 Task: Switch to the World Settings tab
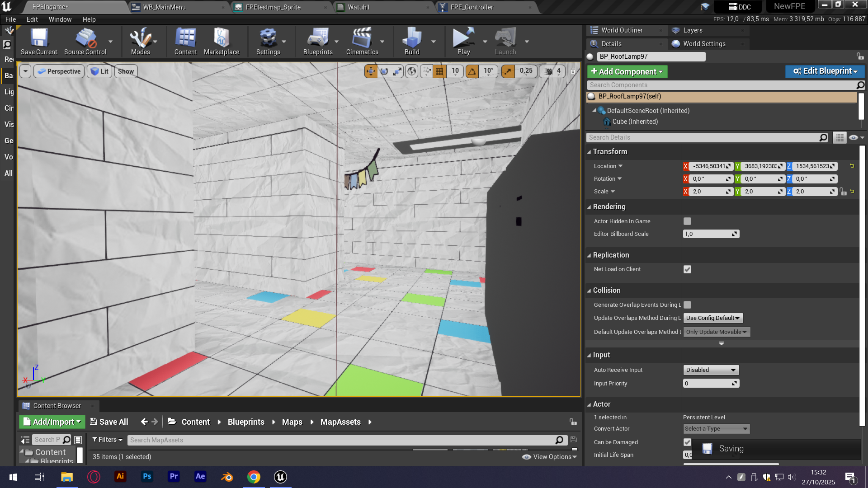tap(704, 44)
